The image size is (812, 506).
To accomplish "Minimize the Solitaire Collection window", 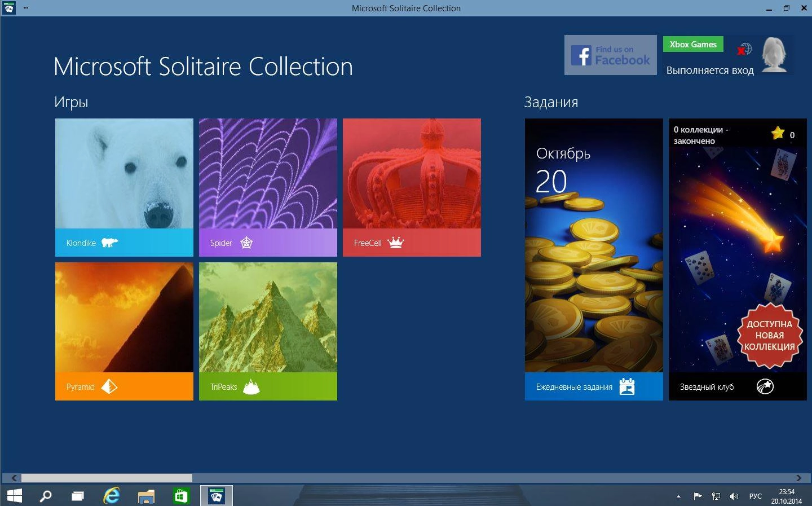I will [769, 8].
